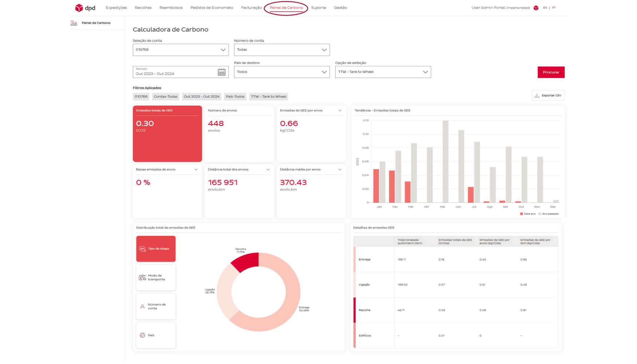The image size is (637, 364).
Task: Open the Gestão menu
Action: click(x=340, y=8)
